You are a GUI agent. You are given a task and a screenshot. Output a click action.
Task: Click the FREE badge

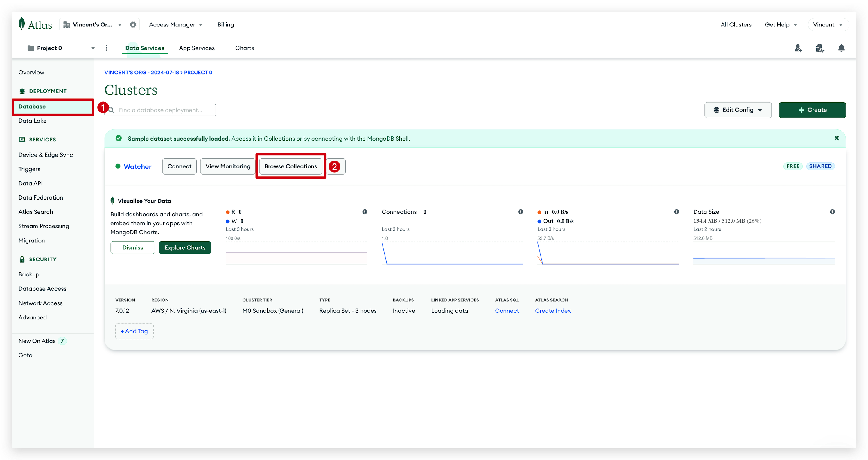tap(793, 166)
